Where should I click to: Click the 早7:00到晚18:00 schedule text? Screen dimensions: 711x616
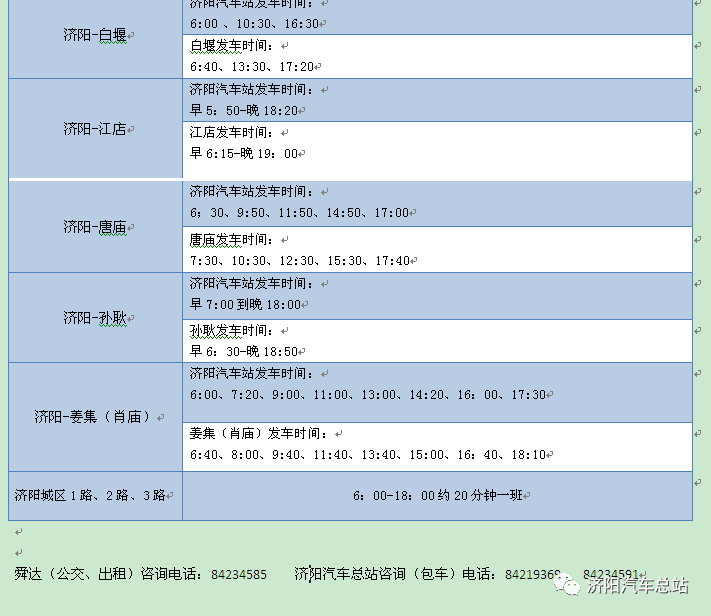coord(245,304)
